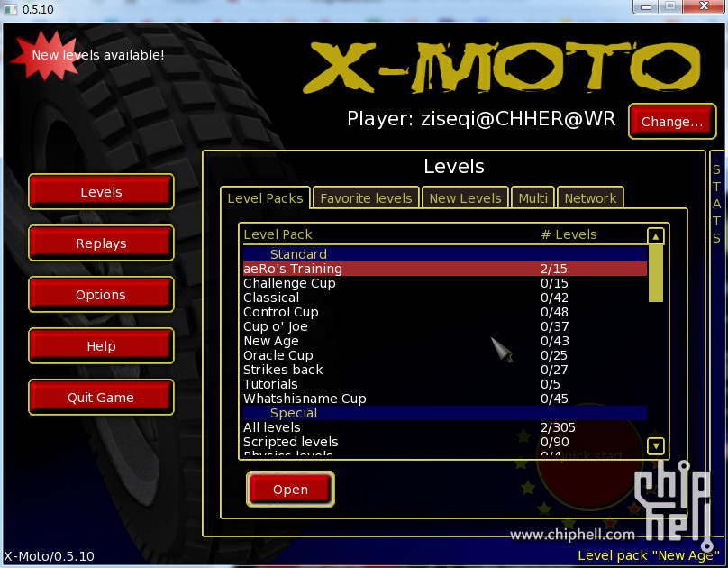Image resolution: width=728 pixels, height=568 pixels.
Task: Click the Standard group header row
Action: pyautogui.click(x=445, y=254)
